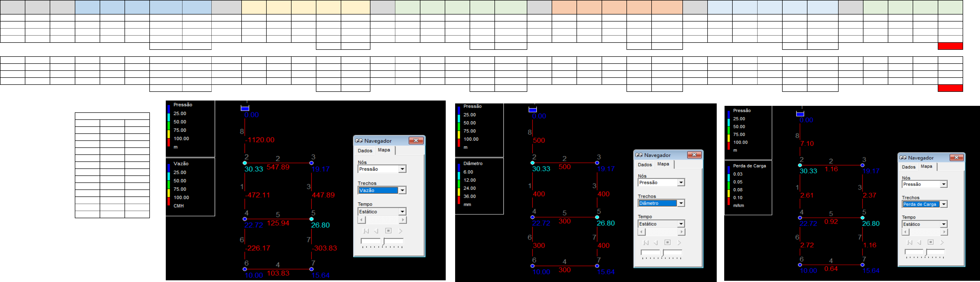Select the Mapa tab in the Diâmetro Navegador
Viewport: 980px width, 282px height.
(x=663, y=164)
